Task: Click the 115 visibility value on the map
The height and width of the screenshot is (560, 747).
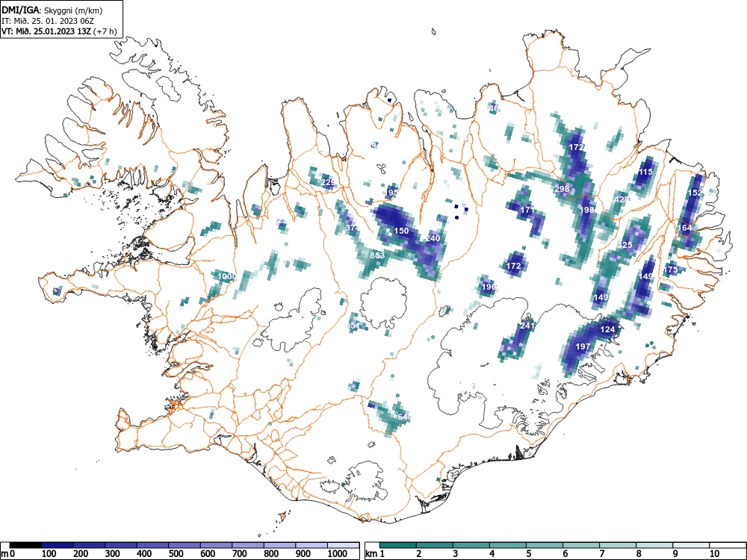Action: coord(645,172)
